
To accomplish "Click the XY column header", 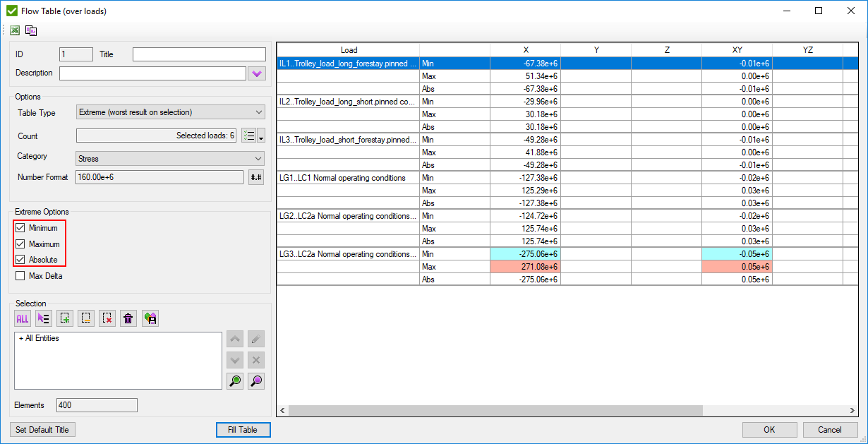I will click(737, 50).
